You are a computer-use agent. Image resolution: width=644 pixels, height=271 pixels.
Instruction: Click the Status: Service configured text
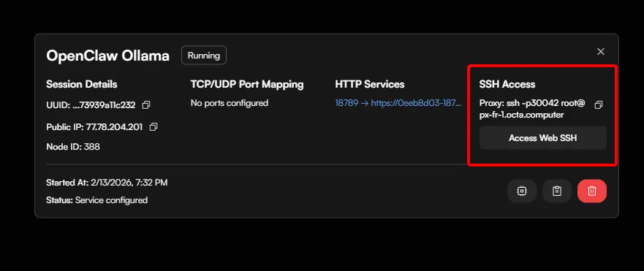coord(97,200)
